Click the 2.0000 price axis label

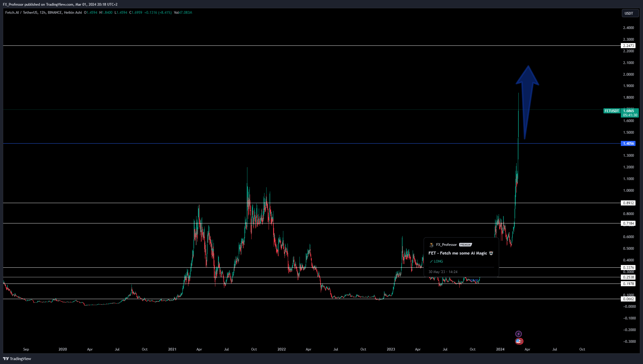[x=628, y=74]
